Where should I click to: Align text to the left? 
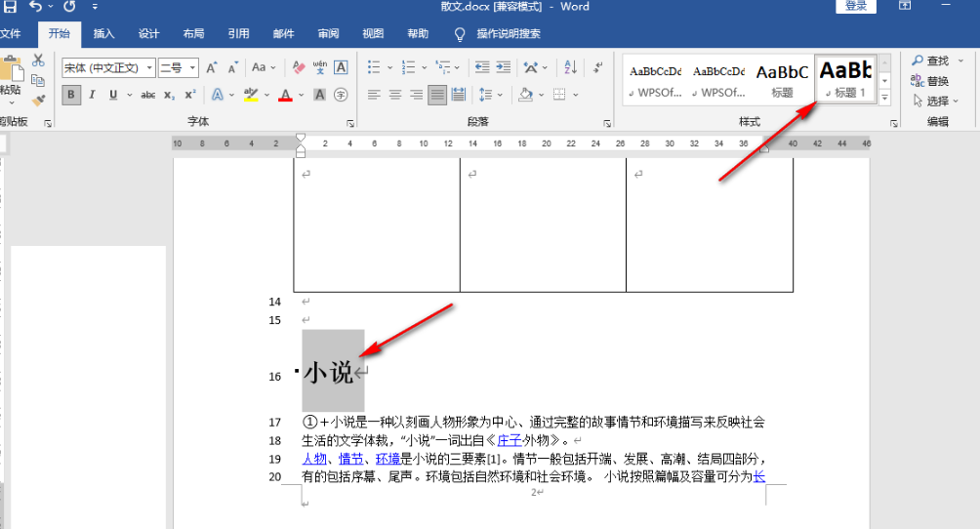[x=374, y=95]
